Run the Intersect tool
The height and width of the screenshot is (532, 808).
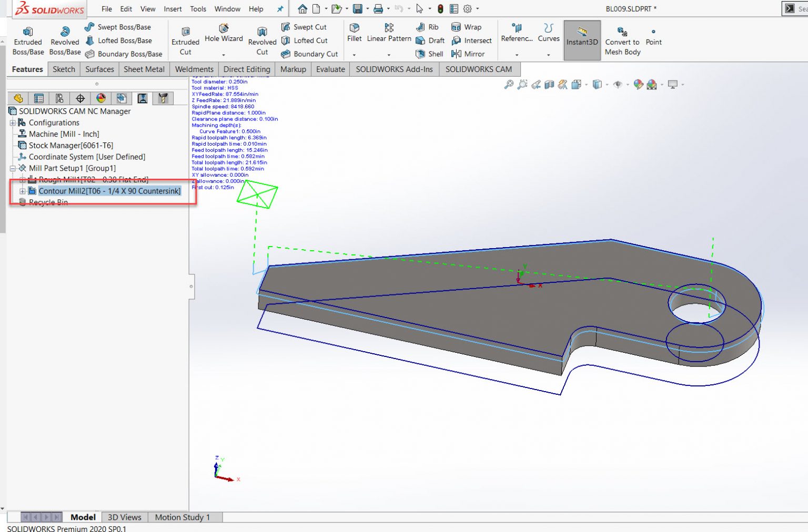(471, 40)
